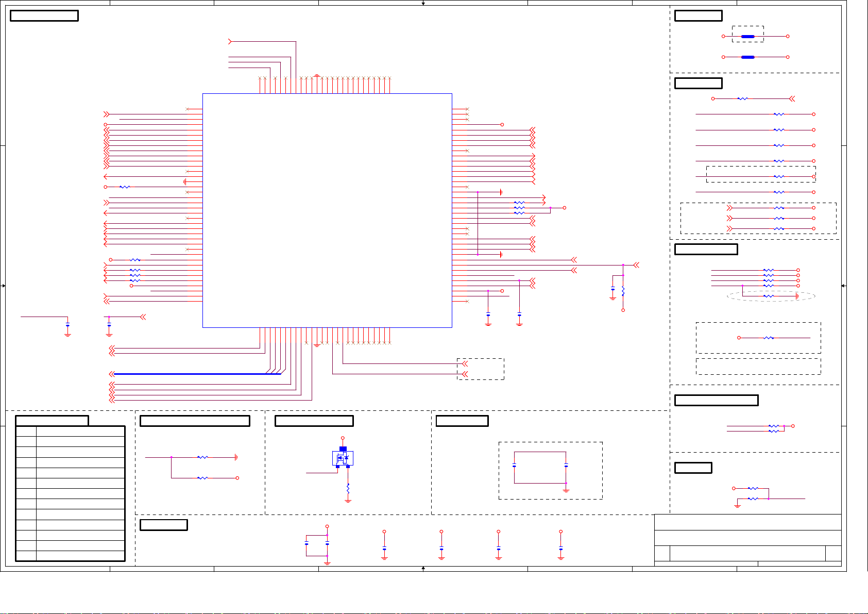The image size is (868, 614).
Task: Click the thick blue bus line
Action: click(x=197, y=374)
